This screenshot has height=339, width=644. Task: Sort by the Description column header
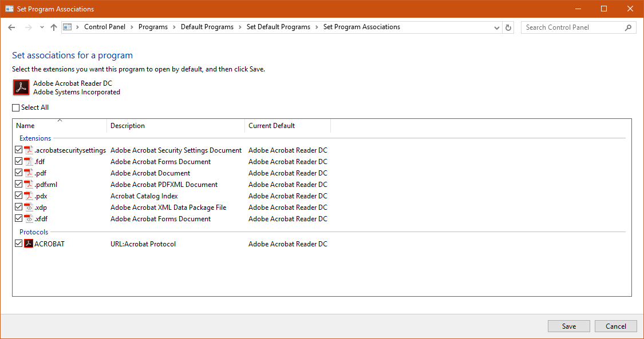coord(176,126)
